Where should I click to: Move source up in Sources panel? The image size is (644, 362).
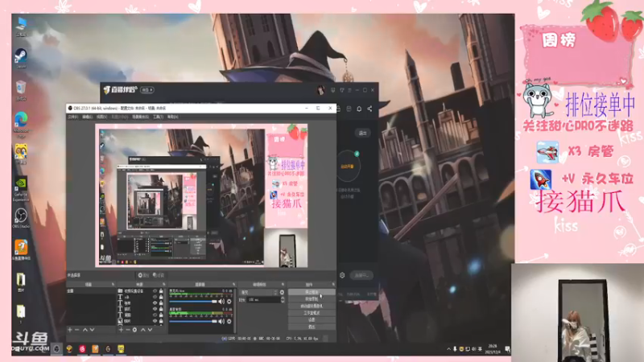(143, 330)
